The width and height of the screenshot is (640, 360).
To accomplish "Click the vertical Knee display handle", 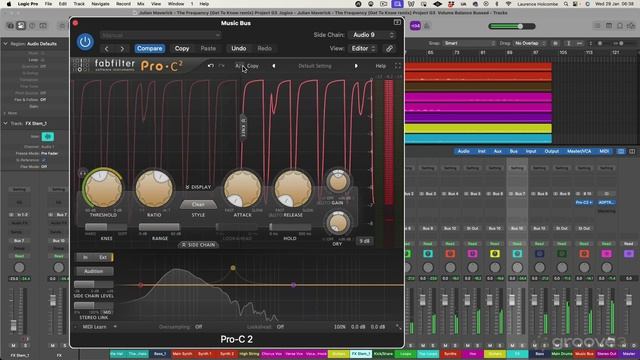I will [x=243, y=128].
